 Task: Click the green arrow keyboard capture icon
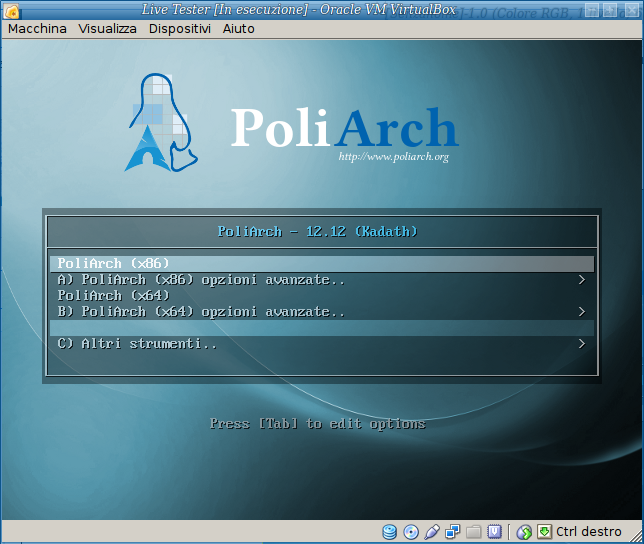pos(544,532)
